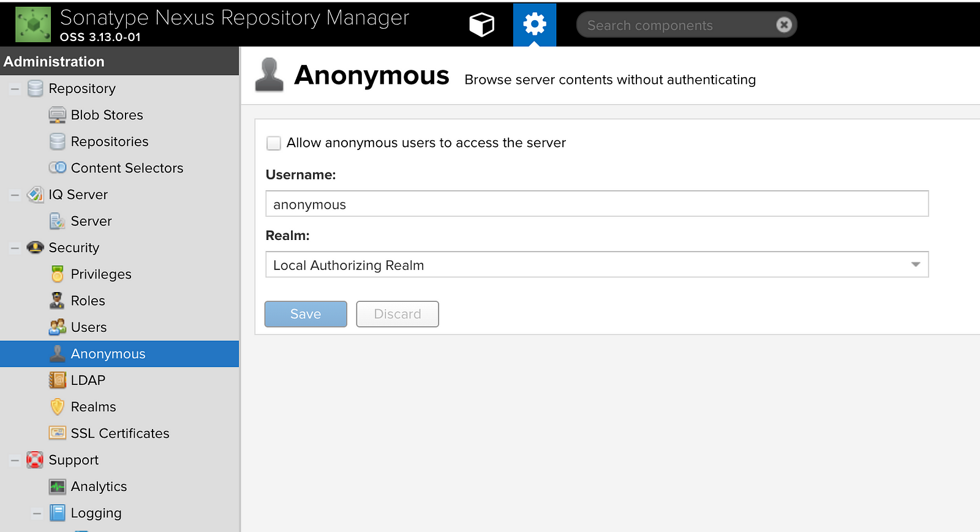Viewport: 980px width, 532px height.
Task: Enable Allow anonymous users checkbox
Action: click(x=274, y=143)
